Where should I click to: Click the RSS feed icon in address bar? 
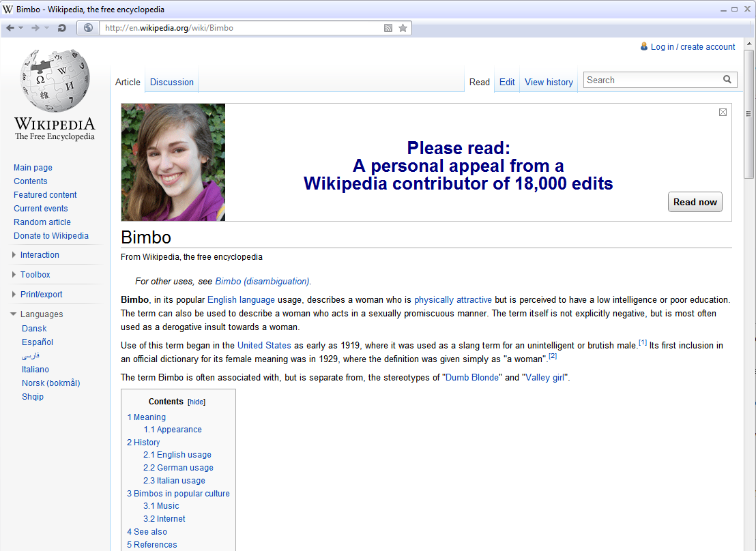tap(388, 28)
